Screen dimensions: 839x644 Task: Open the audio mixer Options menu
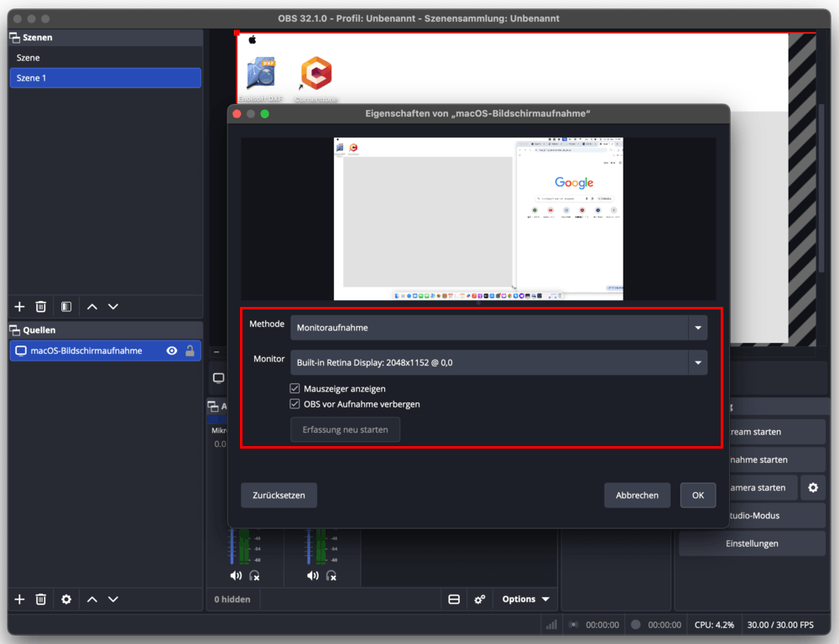525,600
